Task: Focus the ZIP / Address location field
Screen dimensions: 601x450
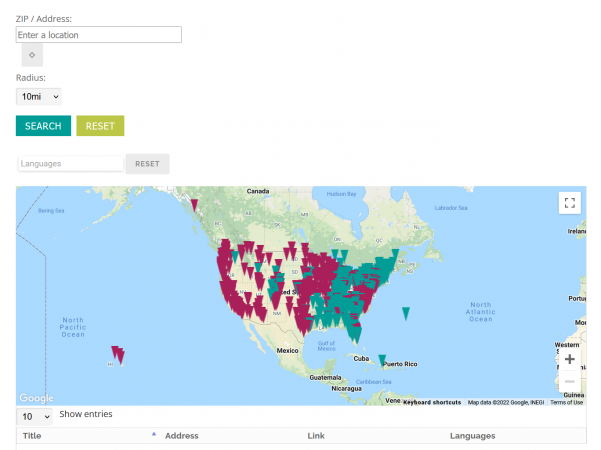Action: pos(99,35)
